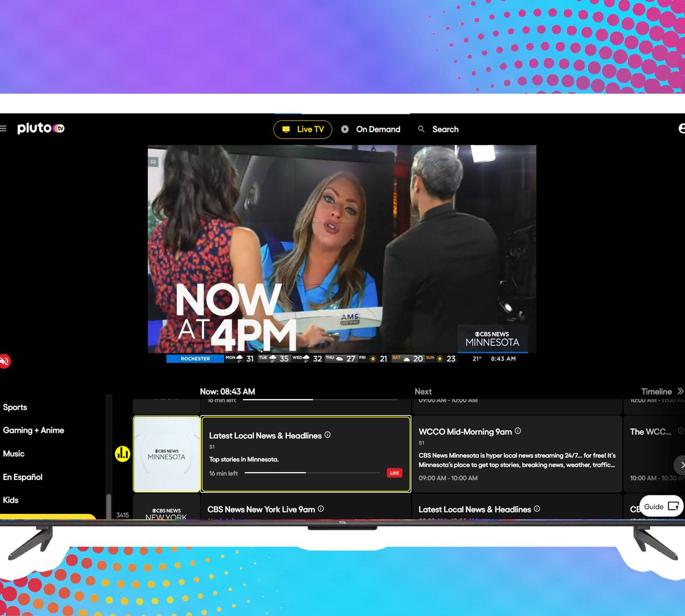This screenshot has width=685, height=616.
Task: Click the Pluto TV logo
Action: (x=41, y=128)
